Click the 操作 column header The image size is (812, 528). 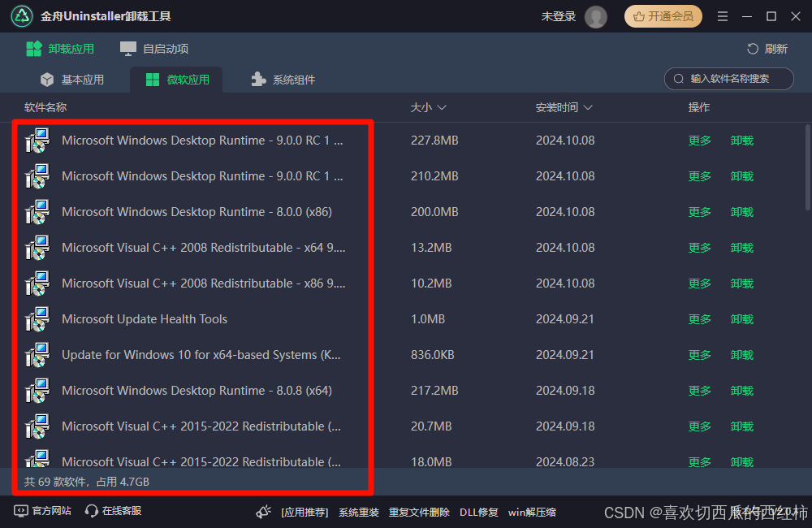(698, 107)
